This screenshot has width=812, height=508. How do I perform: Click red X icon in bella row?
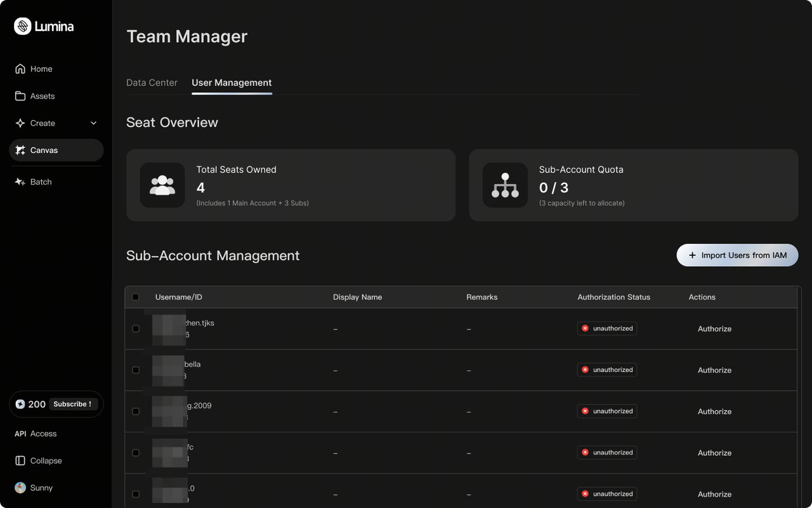tap(585, 370)
